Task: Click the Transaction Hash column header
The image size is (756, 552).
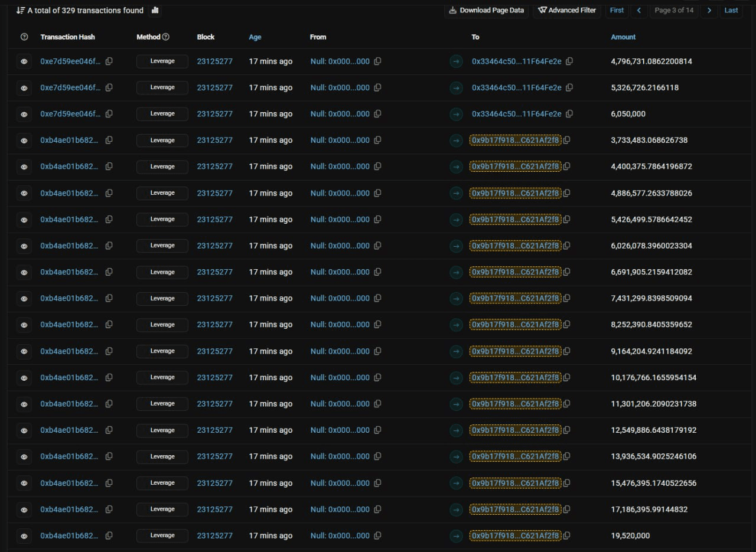Action: 67,37
